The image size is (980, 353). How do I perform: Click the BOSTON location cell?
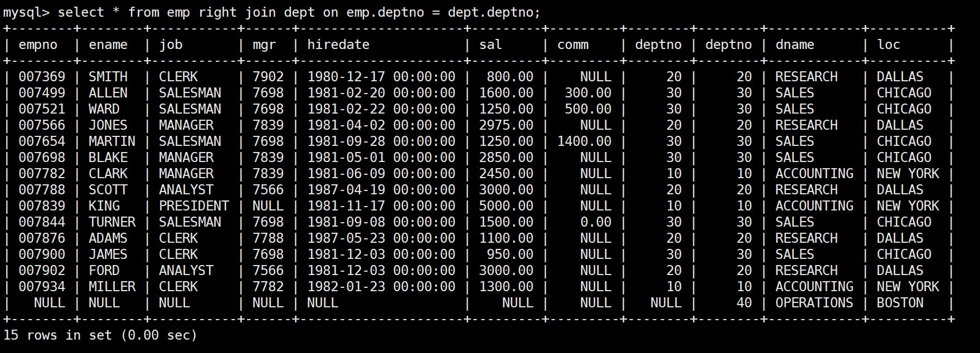900,303
